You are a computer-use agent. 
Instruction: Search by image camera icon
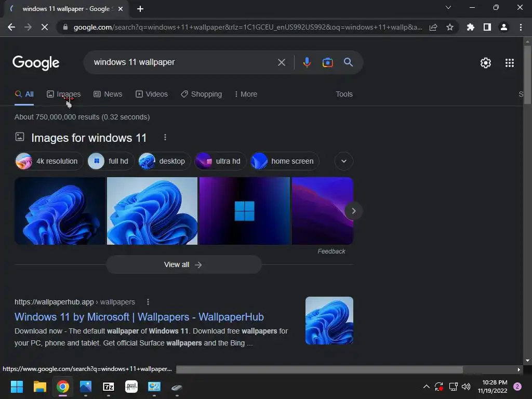click(x=327, y=62)
